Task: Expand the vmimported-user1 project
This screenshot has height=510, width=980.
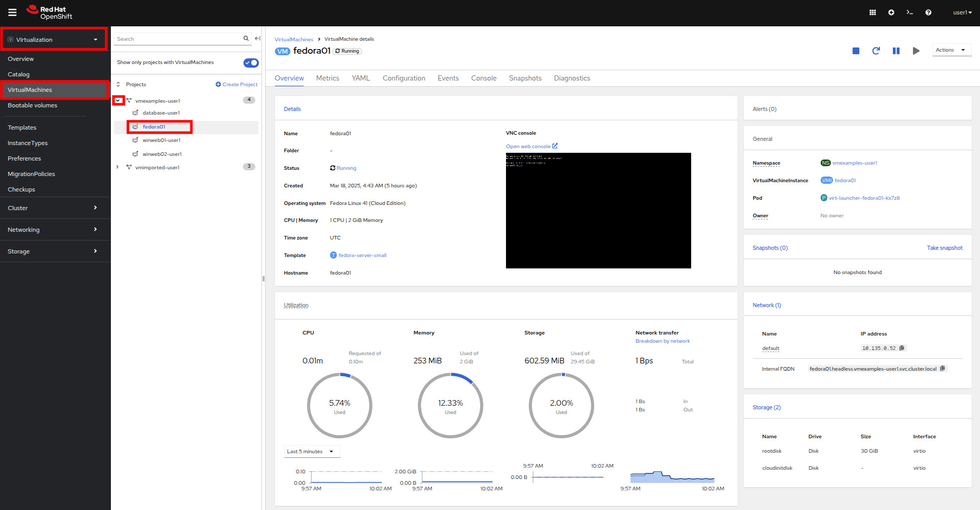Action: tap(118, 167)
